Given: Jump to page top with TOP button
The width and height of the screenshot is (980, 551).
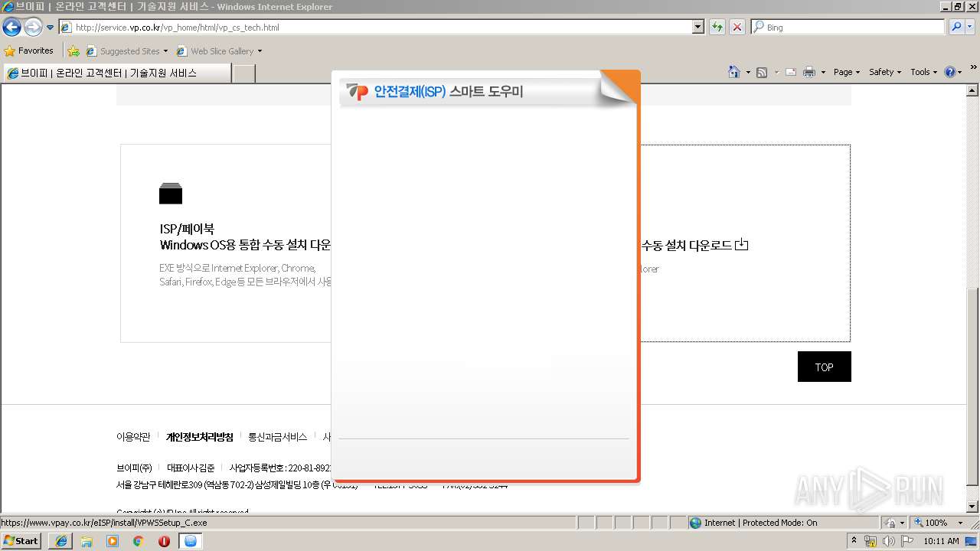Looking at the screenshot, I should (x=824, y=367).
